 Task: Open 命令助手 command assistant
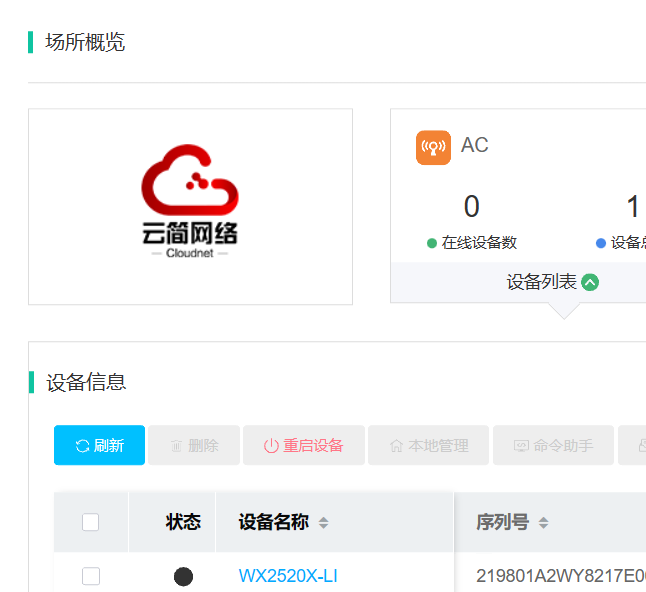pyautogui.click(x=553, y=445)
